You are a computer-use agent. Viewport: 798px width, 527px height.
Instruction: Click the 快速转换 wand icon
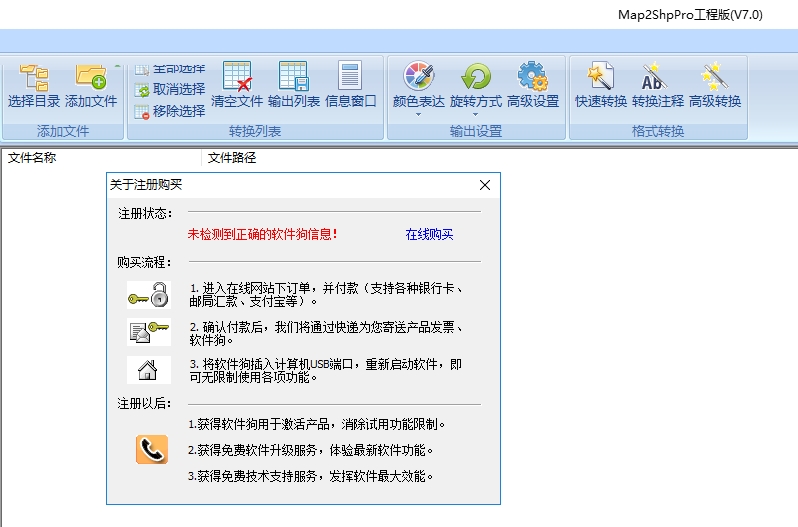click(x=601, y=77)
